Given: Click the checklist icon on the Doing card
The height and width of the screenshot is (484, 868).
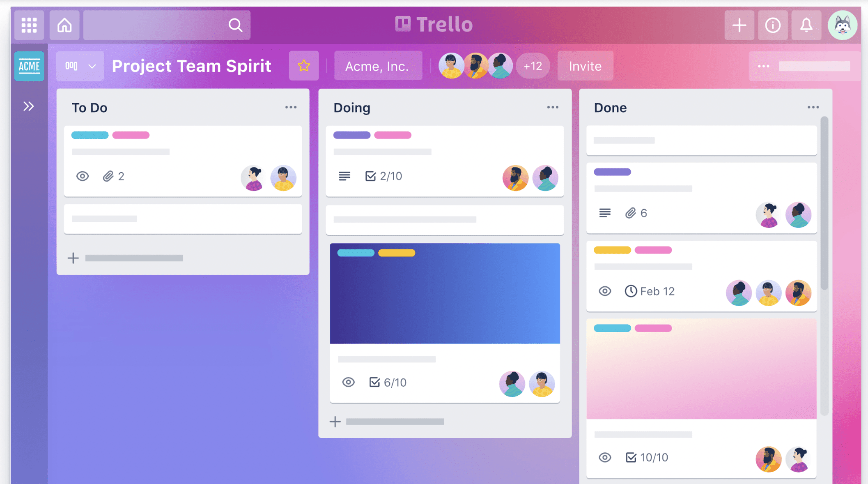Looking at the screenshot, I should click(x=370, y=175).
